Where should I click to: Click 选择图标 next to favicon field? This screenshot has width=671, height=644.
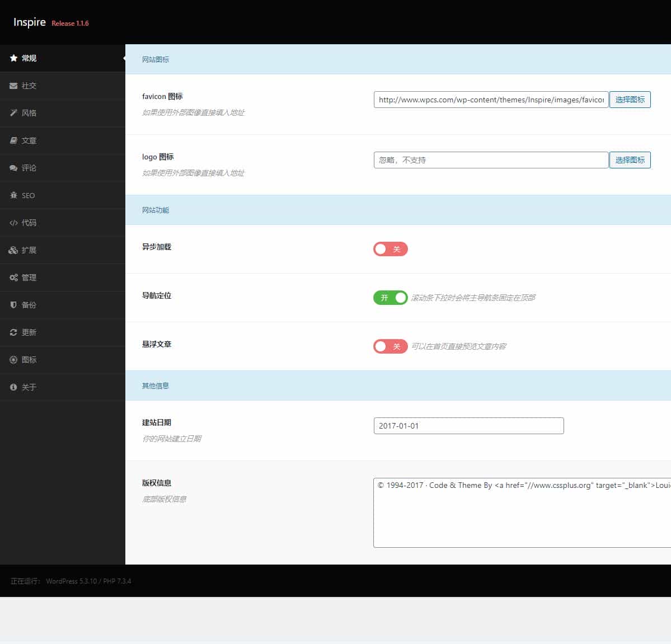(x=630, y=100)
